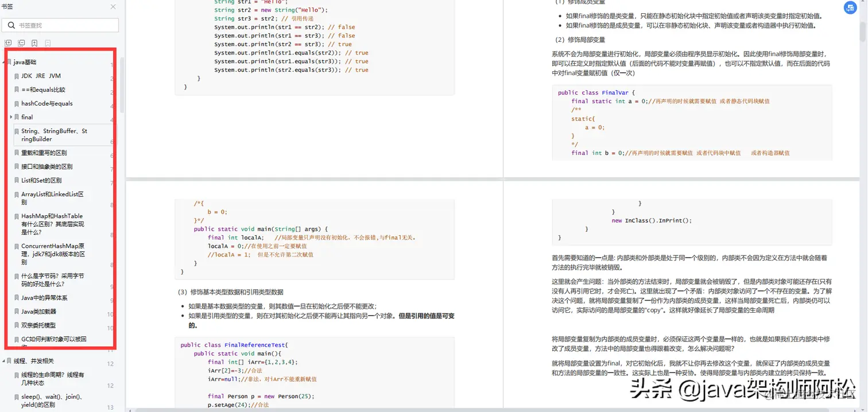Add a new bookmark using the bookmark icon

[x=34, y=43]
